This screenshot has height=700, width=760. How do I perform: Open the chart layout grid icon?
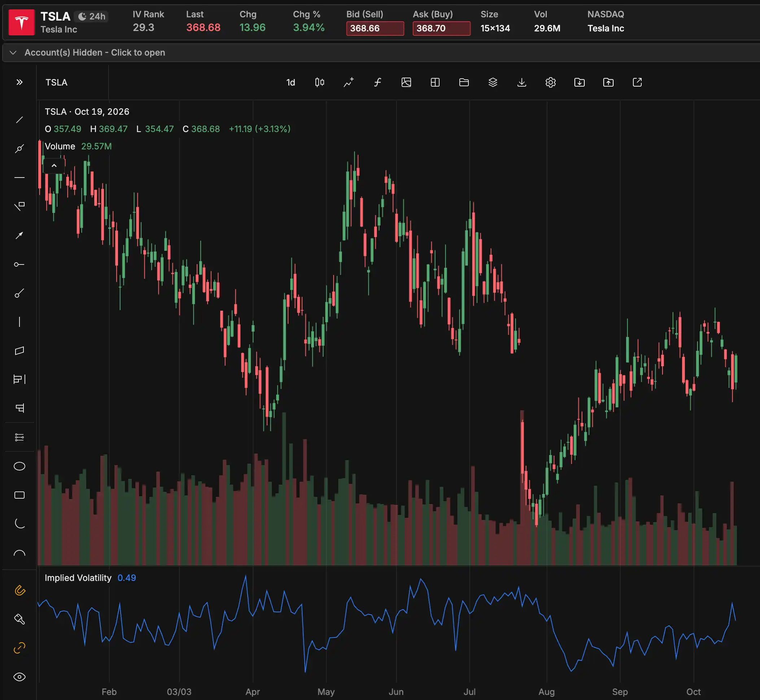(x=435, y=82)
